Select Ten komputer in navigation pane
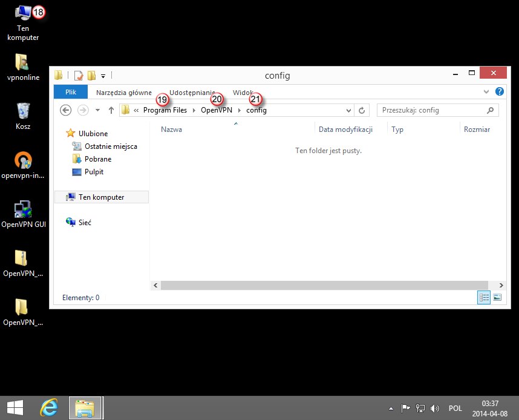The width and height of the screenshot is (519, 420). [x=101, y=197]
